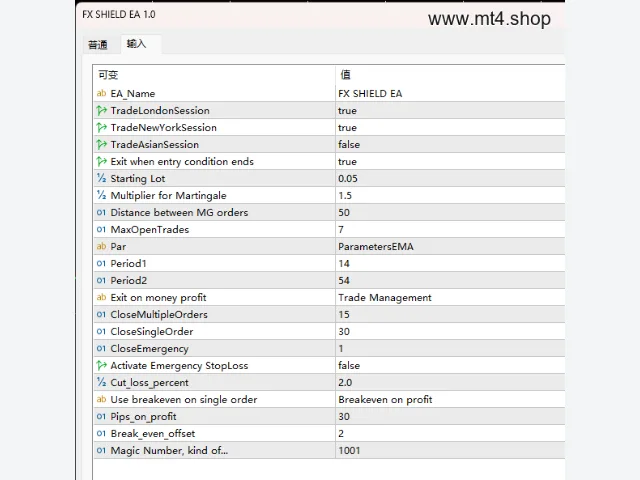Viewport: 640px width, 480px height.
Task: Edit the Starting Lot value 0.05
Action: (x=450, y=178)
